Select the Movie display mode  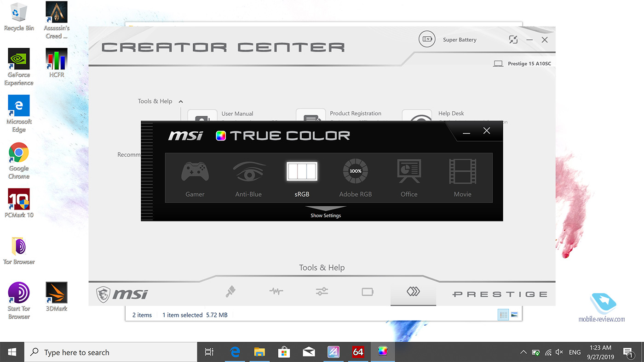click(462, 178)
